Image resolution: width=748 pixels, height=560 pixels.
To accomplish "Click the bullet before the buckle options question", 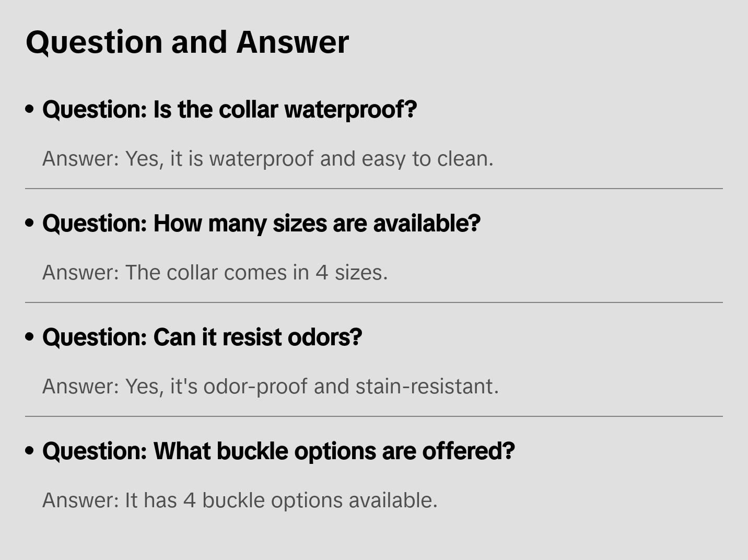I will tap(30, 451).
